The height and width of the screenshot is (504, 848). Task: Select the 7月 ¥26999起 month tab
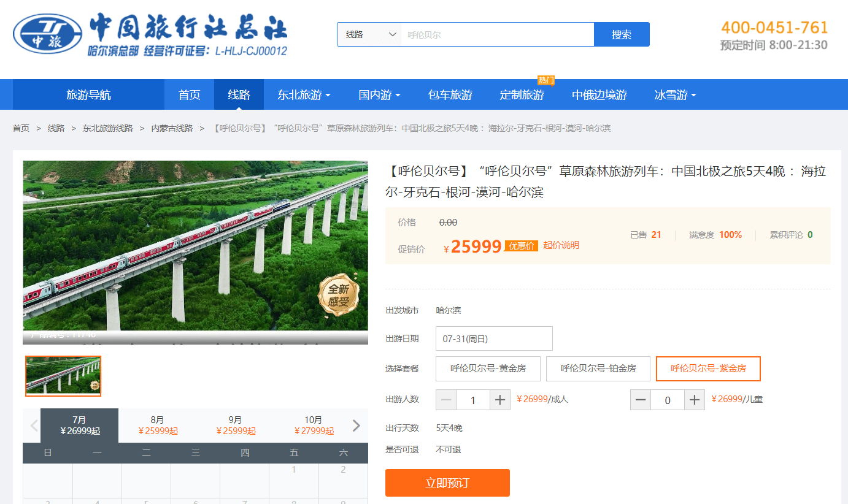79,426
